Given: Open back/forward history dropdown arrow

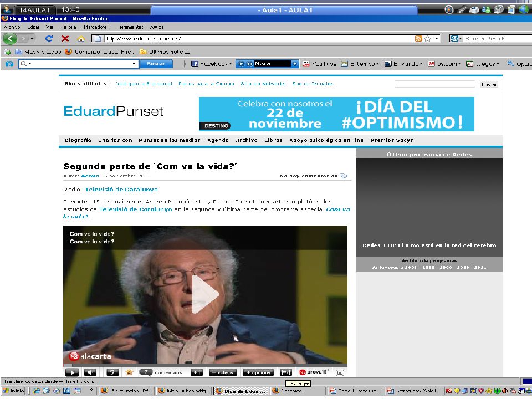Looking at the screenshot, I should point(32,39).
